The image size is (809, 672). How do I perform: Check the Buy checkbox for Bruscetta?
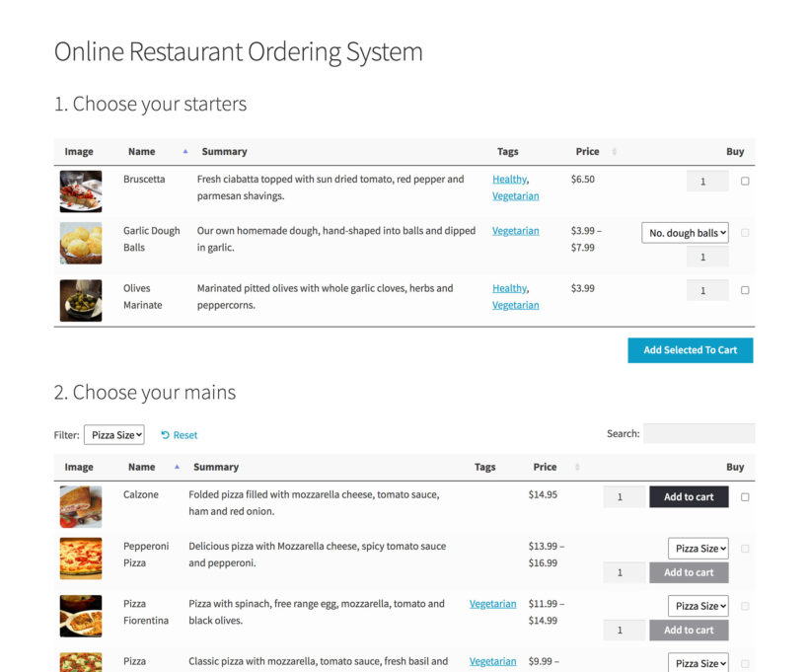[x=746, y=181]
